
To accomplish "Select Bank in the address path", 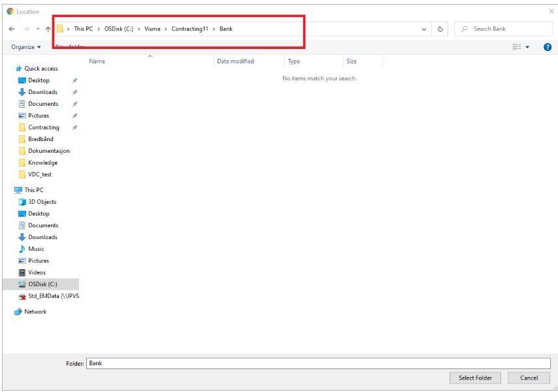I will [x=226, y=29].
